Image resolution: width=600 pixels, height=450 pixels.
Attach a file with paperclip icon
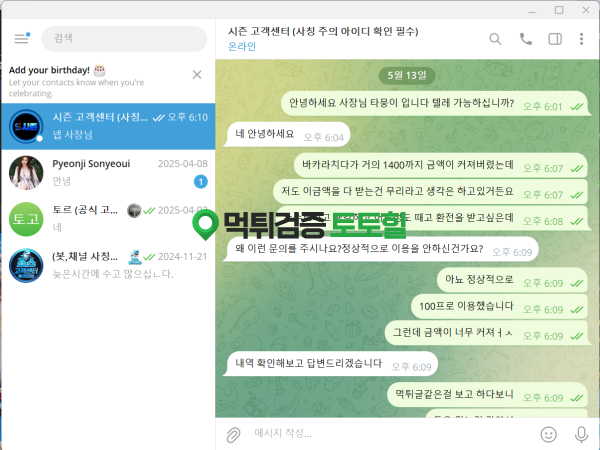[233, 434]
